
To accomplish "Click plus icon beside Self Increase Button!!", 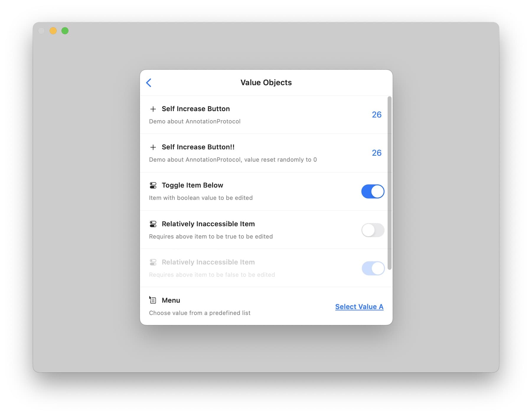I will (x=153, y=147).
